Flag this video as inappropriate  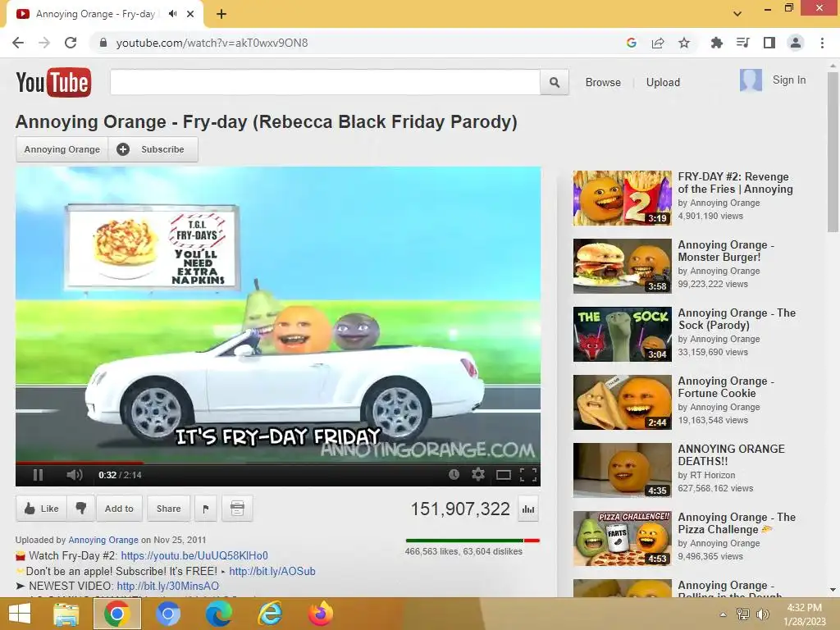pos(206,509)
